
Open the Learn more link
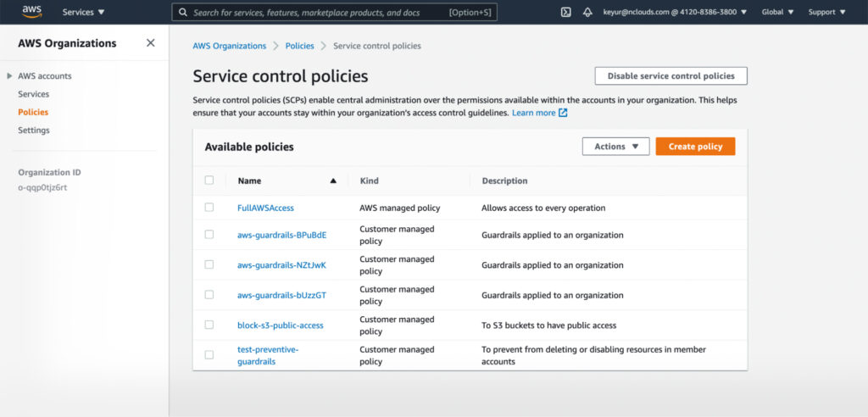534,113
